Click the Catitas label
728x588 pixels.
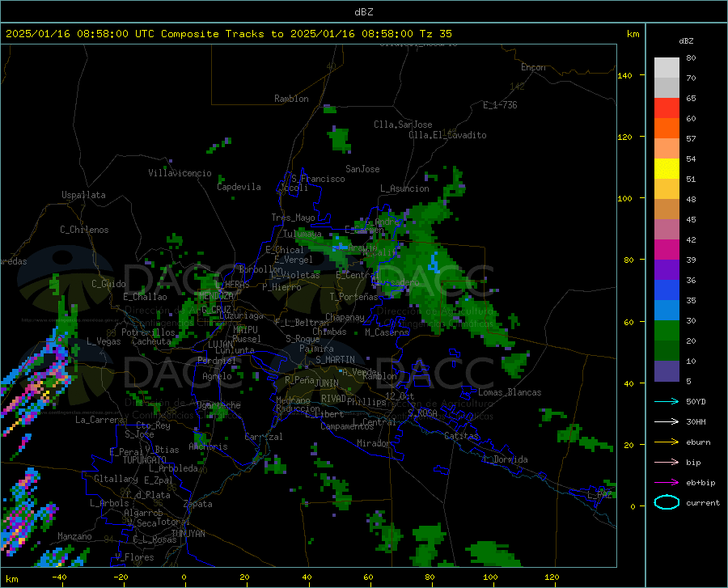[x=462, y=436]
